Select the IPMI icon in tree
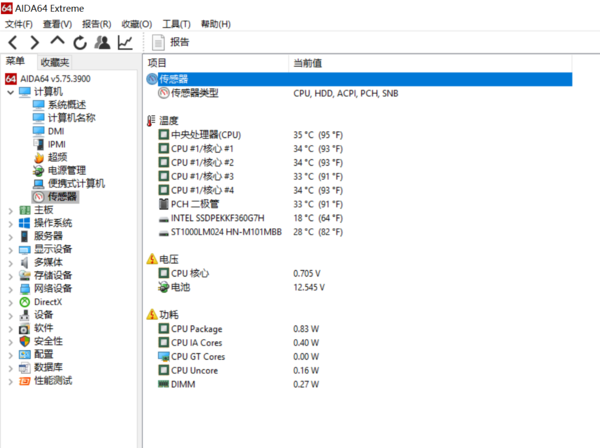This screenshot has height=448, width=600. [x=39, y=144]
